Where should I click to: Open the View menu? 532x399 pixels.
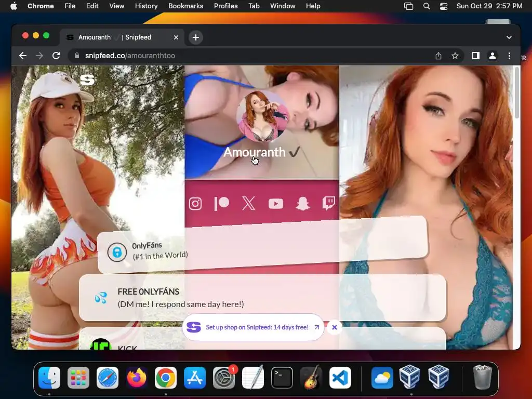coord(116,6)
